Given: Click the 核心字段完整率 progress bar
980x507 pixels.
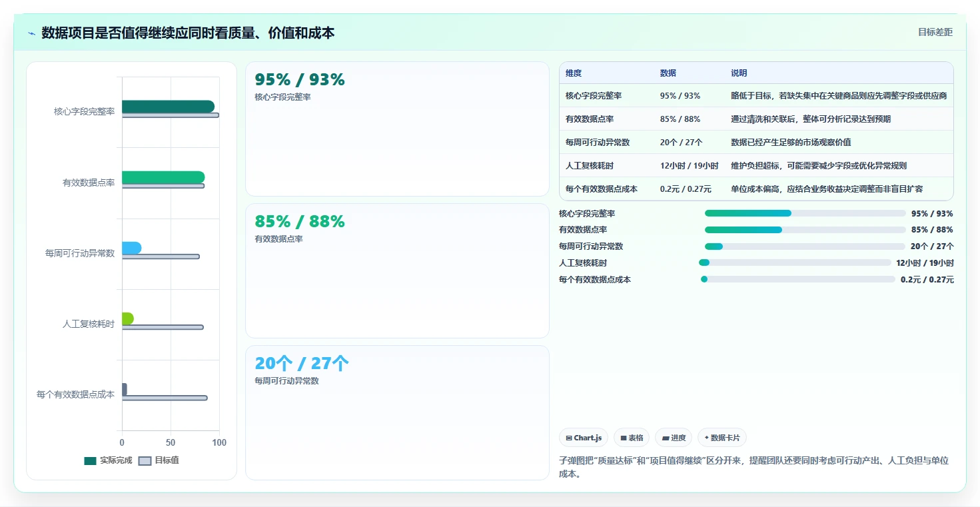Looking at the screenshot, I should pos(805,213).
